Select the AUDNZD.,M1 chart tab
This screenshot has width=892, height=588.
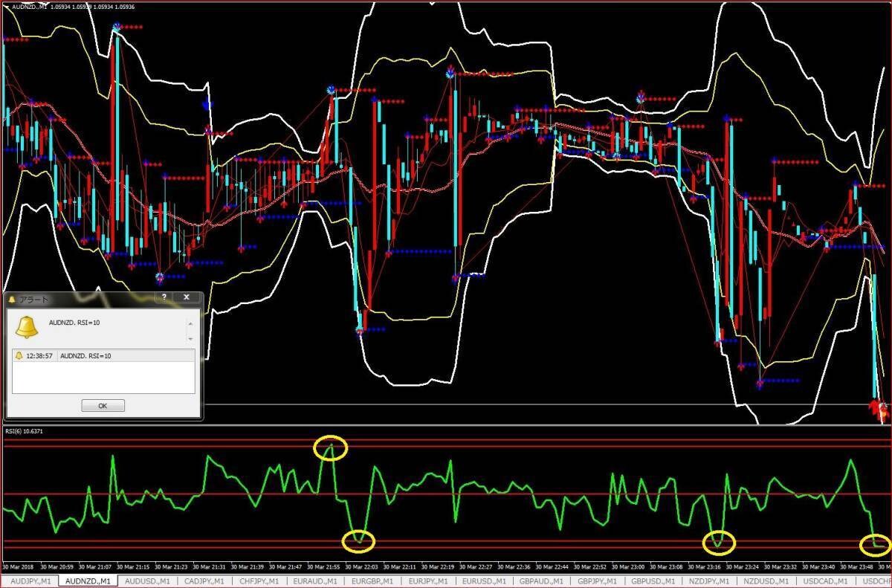pyautogui.click(x=88, y=581)
